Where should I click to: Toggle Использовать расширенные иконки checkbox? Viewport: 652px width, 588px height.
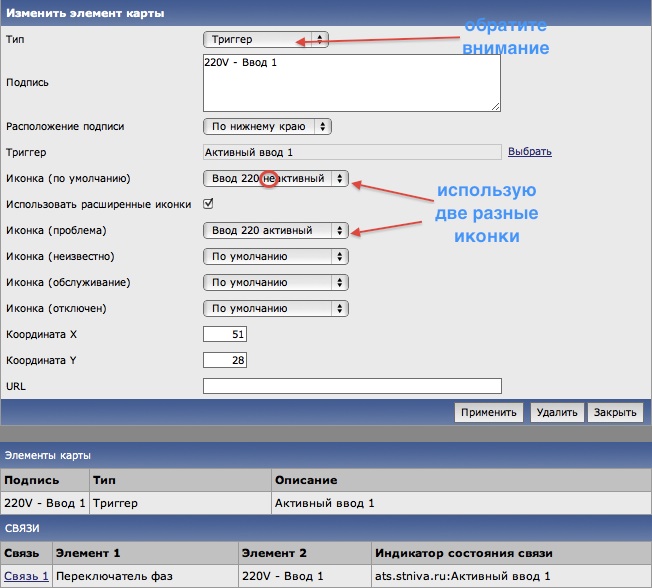tap(209, 204)
